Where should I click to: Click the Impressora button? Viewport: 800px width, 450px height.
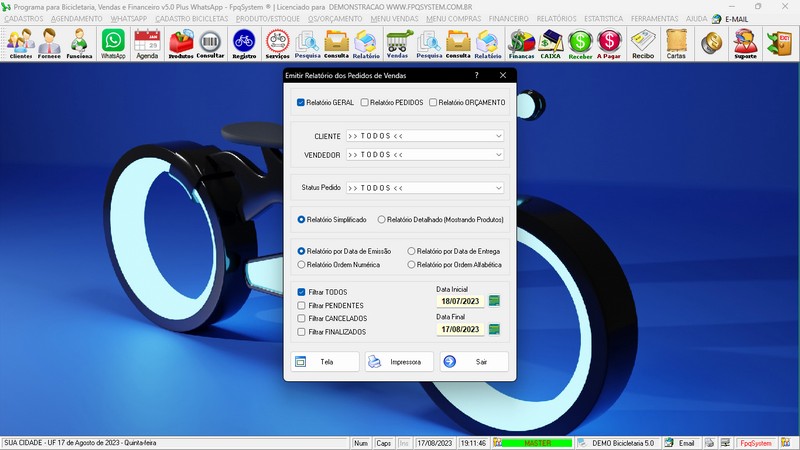400,362
